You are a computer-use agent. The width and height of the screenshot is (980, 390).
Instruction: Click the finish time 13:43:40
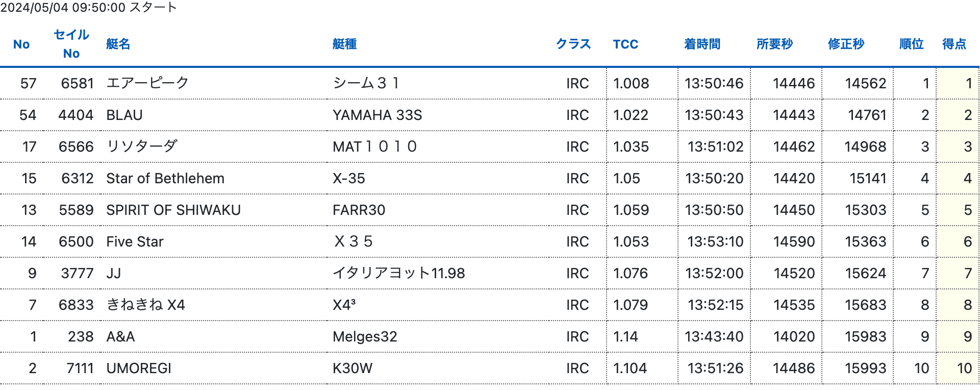pyautogui.click(x=714, y=337)
